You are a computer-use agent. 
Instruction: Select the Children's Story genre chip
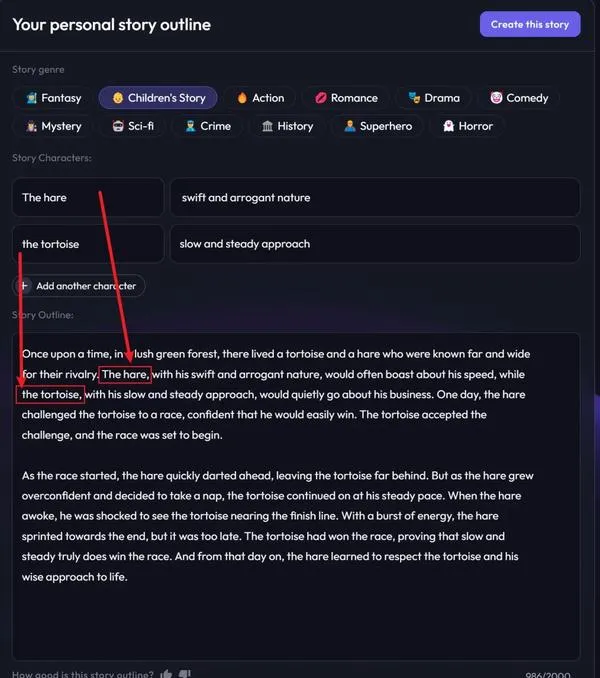click(x=158, y=98)
